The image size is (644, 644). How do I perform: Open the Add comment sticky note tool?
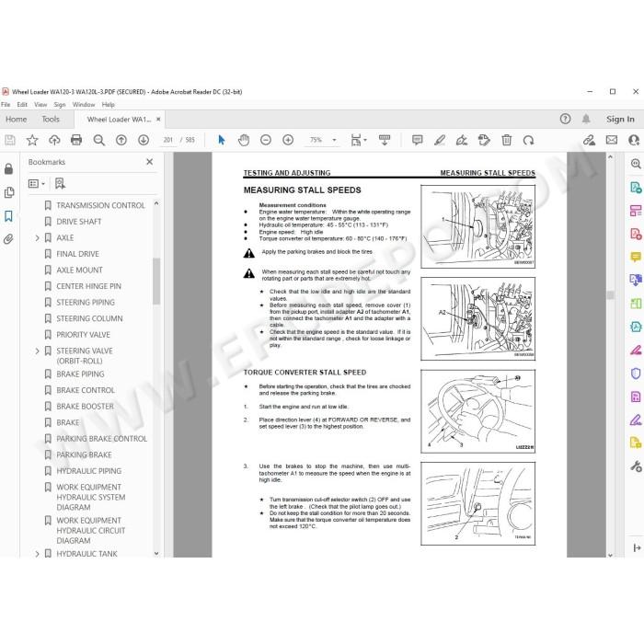pos(418,140)
